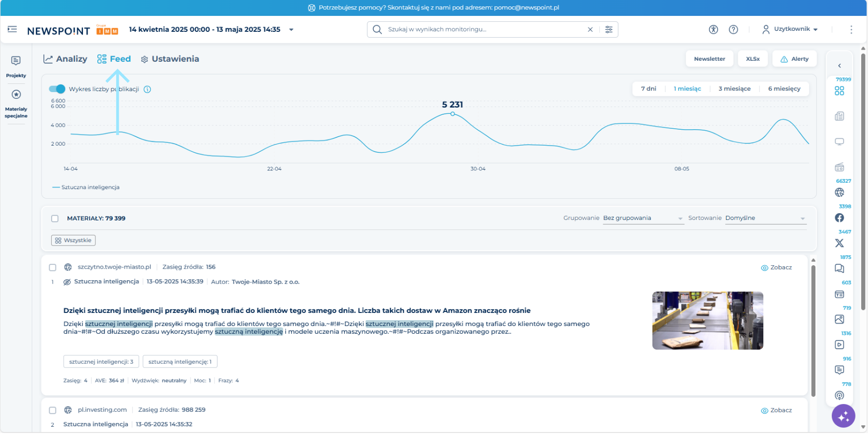
Task: Open the help question mark icon
Action: click(x=733, y=29)
